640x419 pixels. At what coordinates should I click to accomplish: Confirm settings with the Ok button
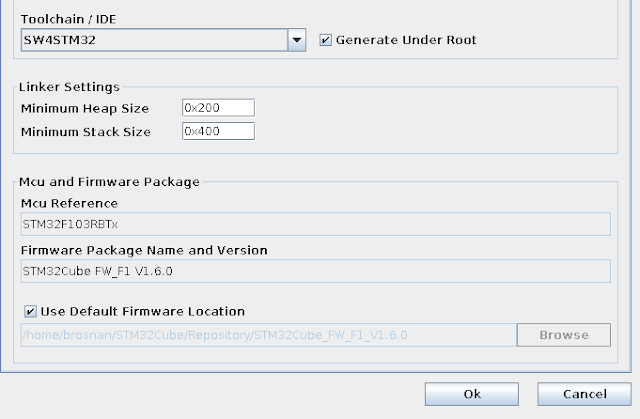click(x=472, y=394)
